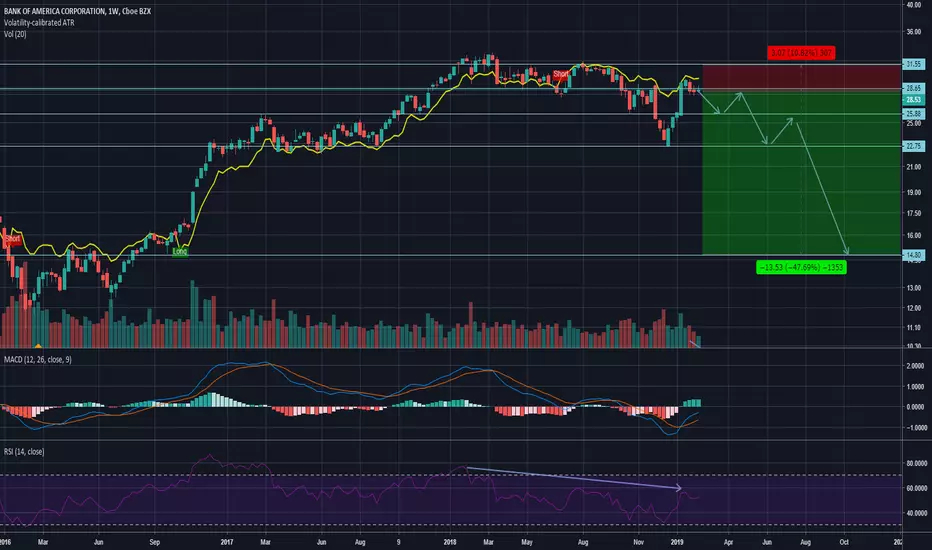Click the 36.00 price axis value
The image size is (932, 550).
pyautogui.click(x=914, y=32)
